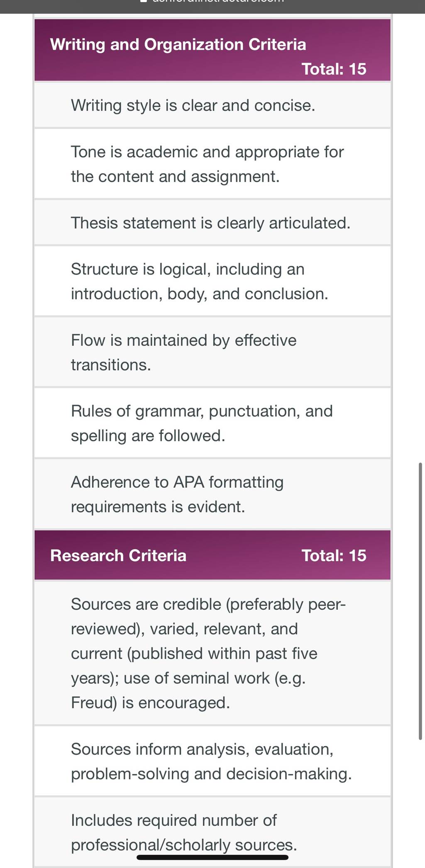Tap the 'Tone is academic and appropriate' criterion

(x=212, y=164)
